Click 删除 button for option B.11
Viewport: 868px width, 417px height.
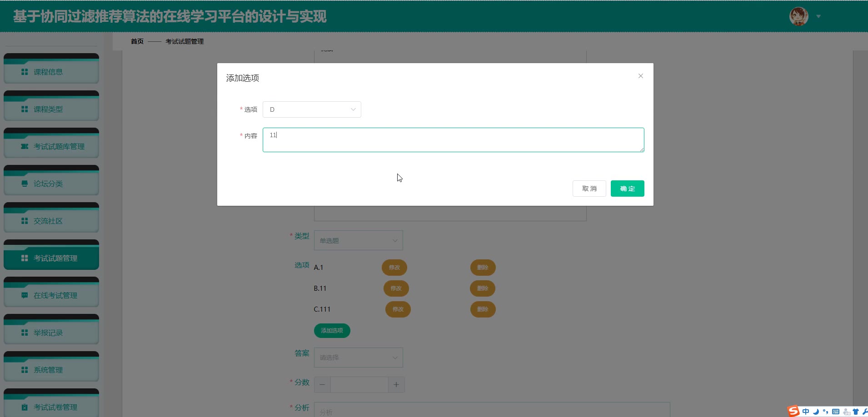point(483,288)
